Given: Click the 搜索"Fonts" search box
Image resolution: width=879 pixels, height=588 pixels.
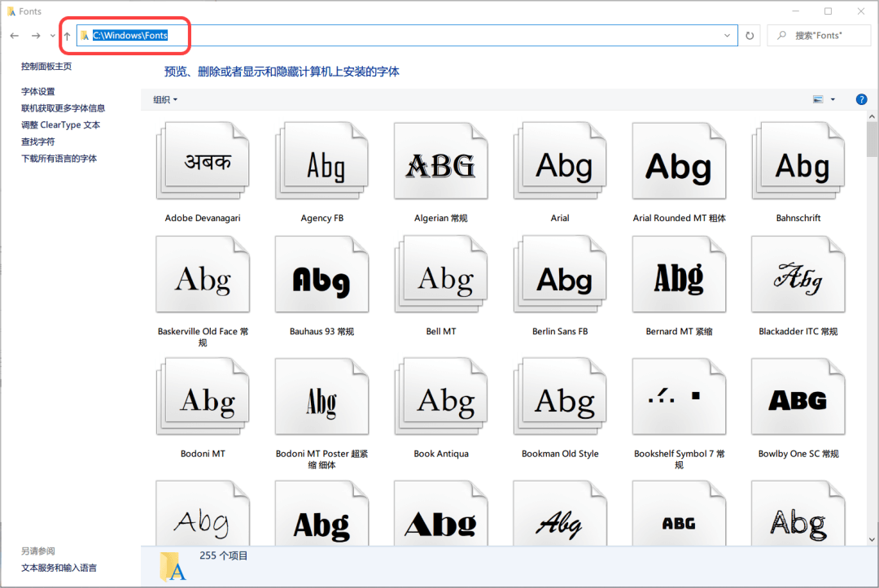Looking at the screenshot, I should pos(819,35).
